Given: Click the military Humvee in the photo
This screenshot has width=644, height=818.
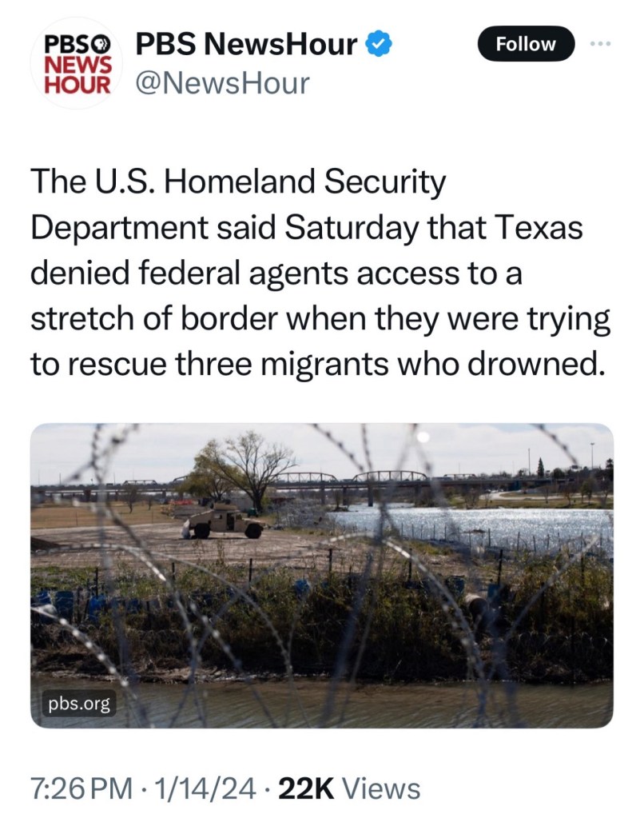Looking at the screenshot, I should point(225,521).
